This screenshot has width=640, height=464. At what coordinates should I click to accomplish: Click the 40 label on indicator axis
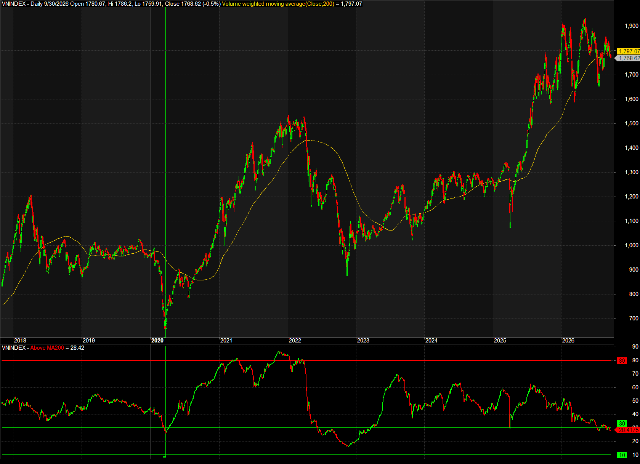click(635, 414)
